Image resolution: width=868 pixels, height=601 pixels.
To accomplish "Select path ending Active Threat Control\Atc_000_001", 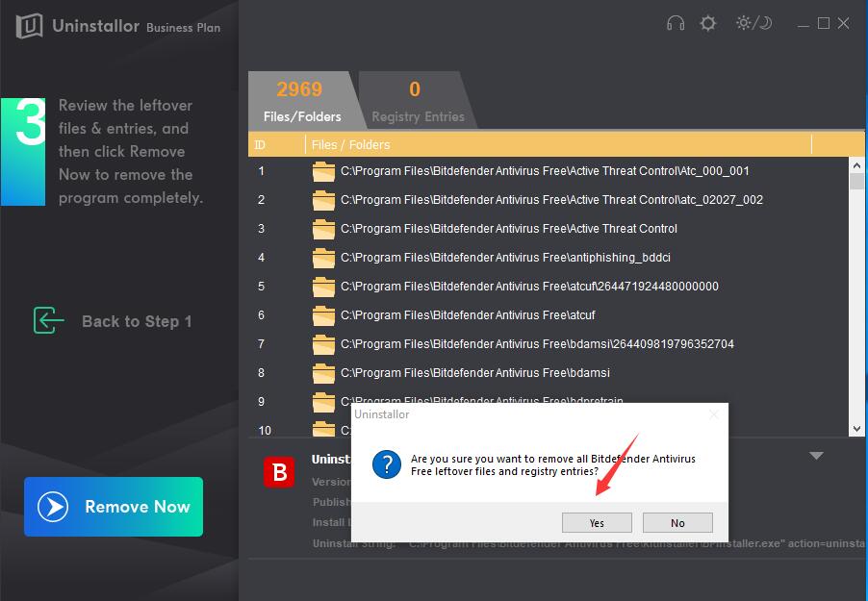I will click(x=545, y=171).
